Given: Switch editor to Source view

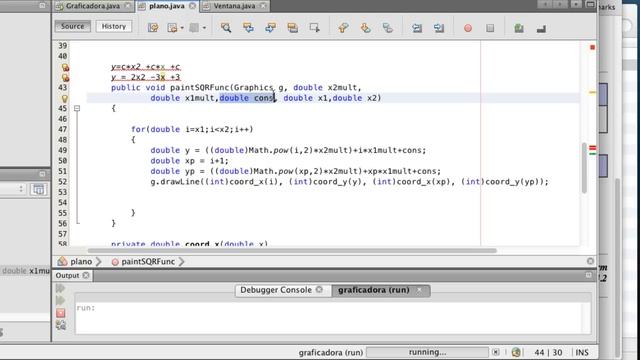Looking at the screenshot, I should 73,26.
